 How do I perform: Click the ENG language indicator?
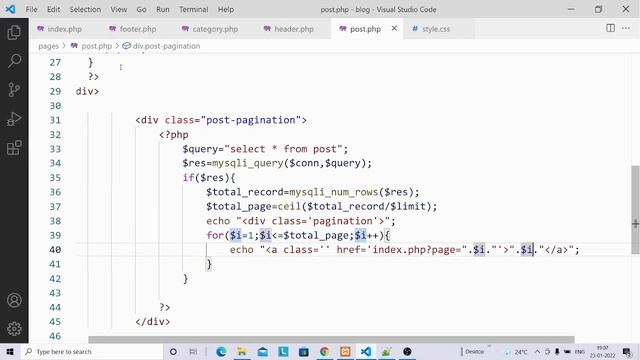tap(580, 351)
